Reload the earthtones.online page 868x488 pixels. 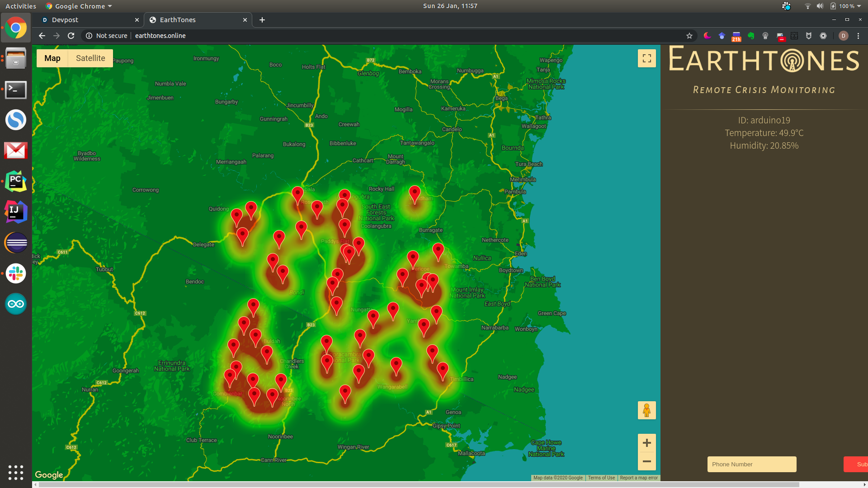tap(71, 36)
